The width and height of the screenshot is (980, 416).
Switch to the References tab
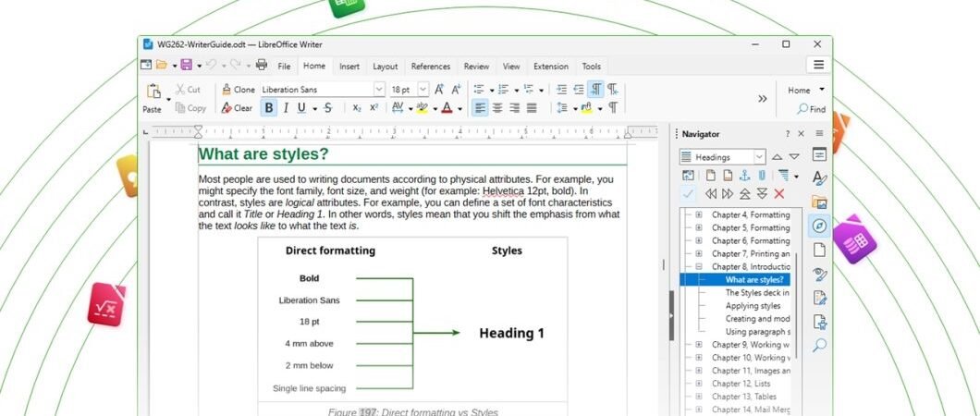(431, 67)
